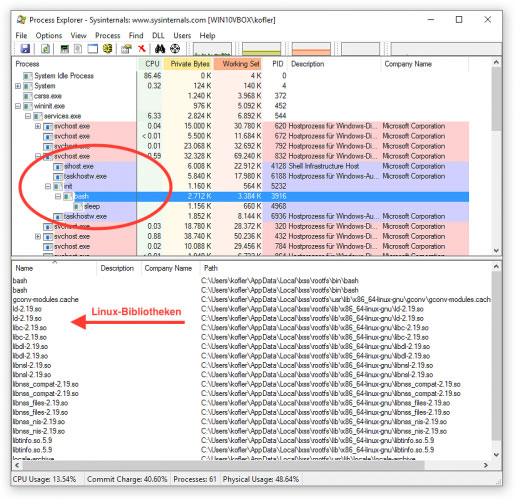Image resolution: width=516 pixels, height=500 pixels.
Task: Open the Process menu
Action: (107, 36)
